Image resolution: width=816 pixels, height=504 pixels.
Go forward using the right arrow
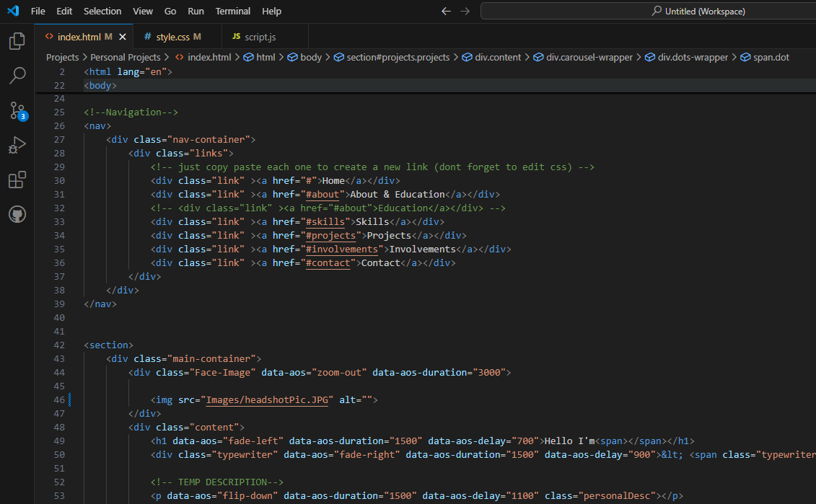click(465, 11)
